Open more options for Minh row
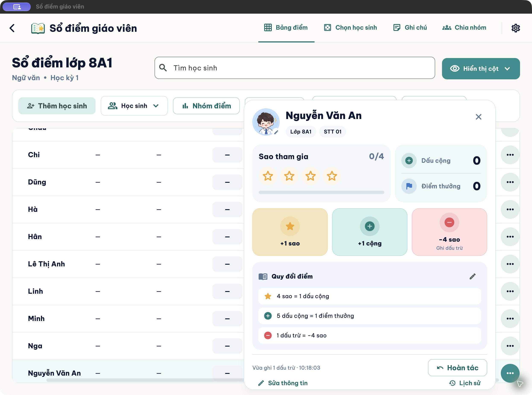 [x=510, y=318]
